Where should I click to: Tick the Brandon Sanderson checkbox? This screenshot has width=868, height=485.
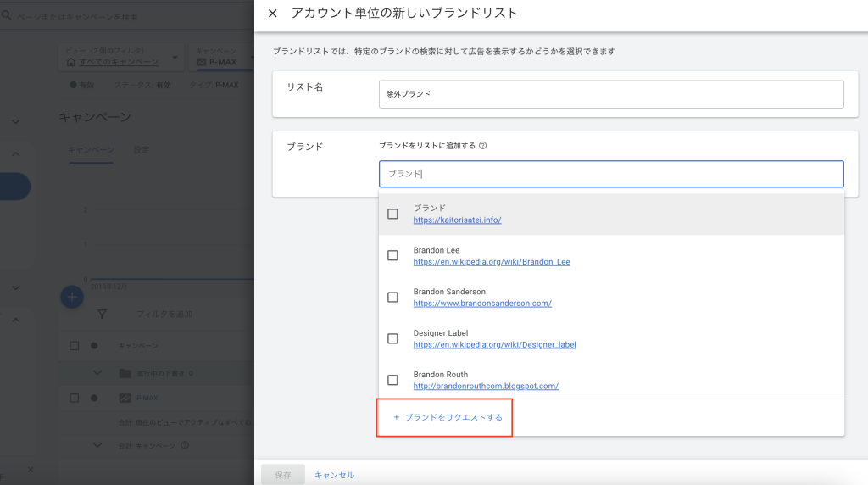point(392,297)
